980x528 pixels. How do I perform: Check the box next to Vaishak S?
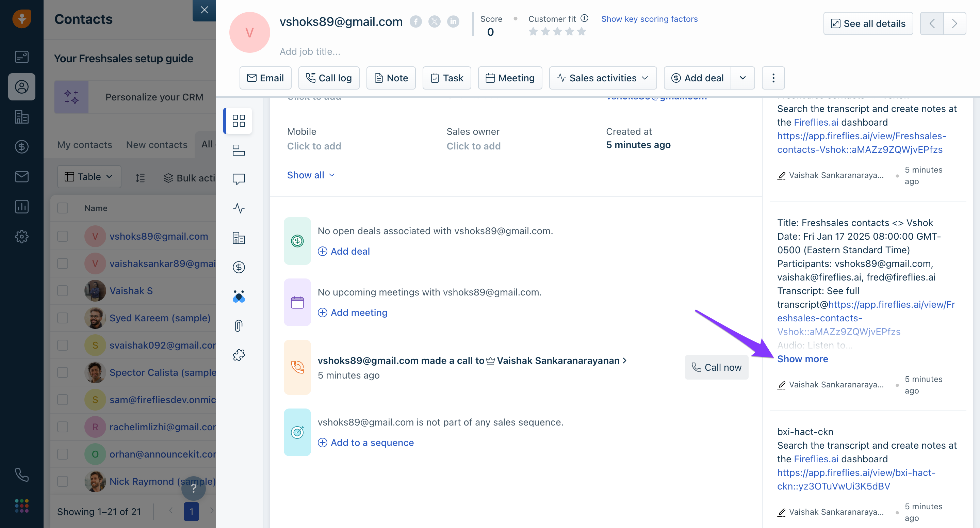click(x=62, y=291)
